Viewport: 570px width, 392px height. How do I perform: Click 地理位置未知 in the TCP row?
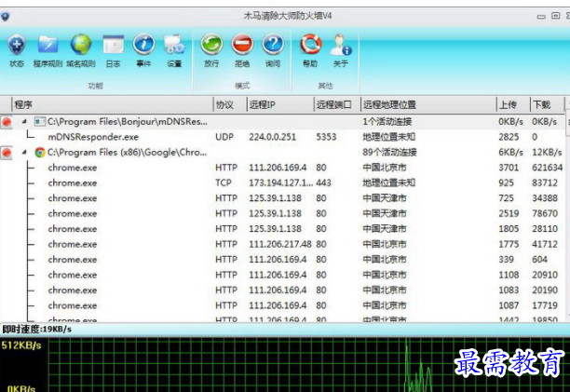point(388,182)
